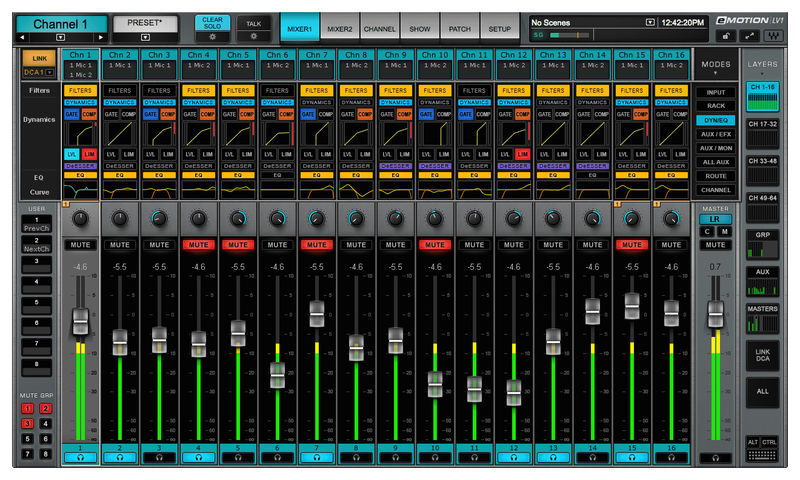Solo channel 7 with its headphone button

point(317,458)
